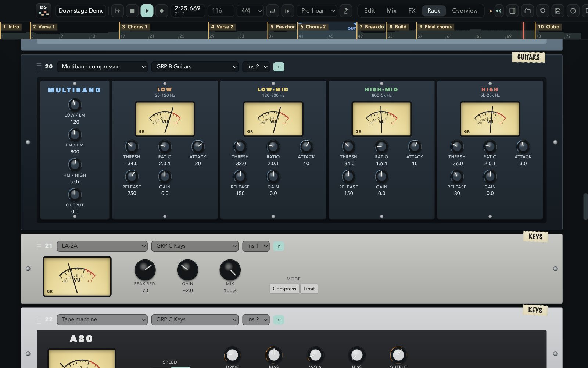
Task: Grab the drag handle of rack slot 20
Action: click(x=39, y=67)
